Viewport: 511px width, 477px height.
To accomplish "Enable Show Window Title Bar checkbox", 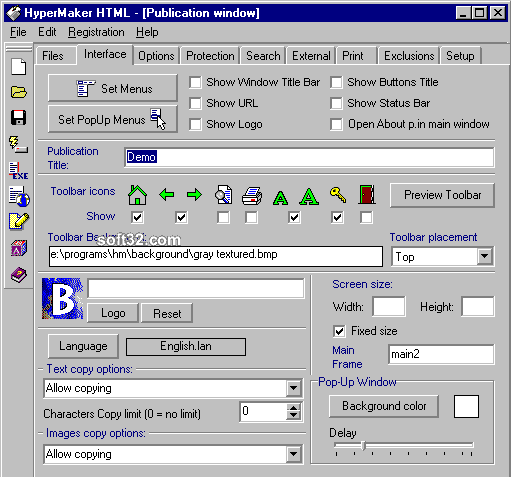I will click(x=195, y=82).
